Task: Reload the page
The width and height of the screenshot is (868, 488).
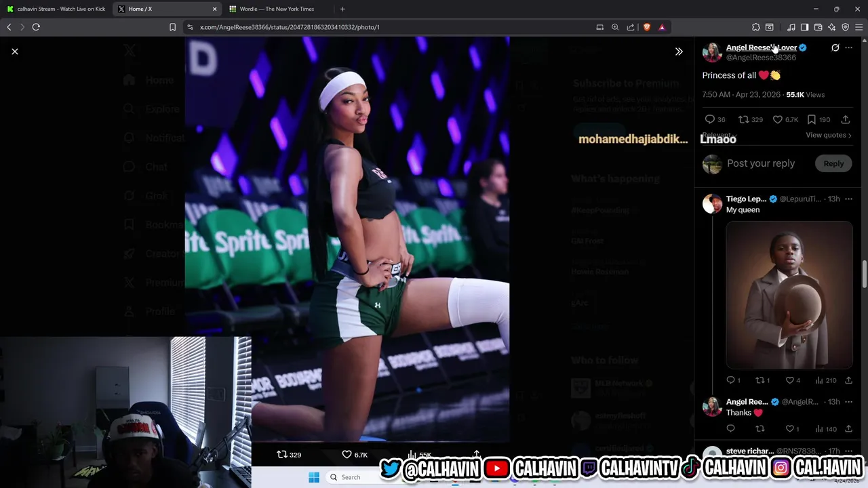Action: [x=36, y=27]
